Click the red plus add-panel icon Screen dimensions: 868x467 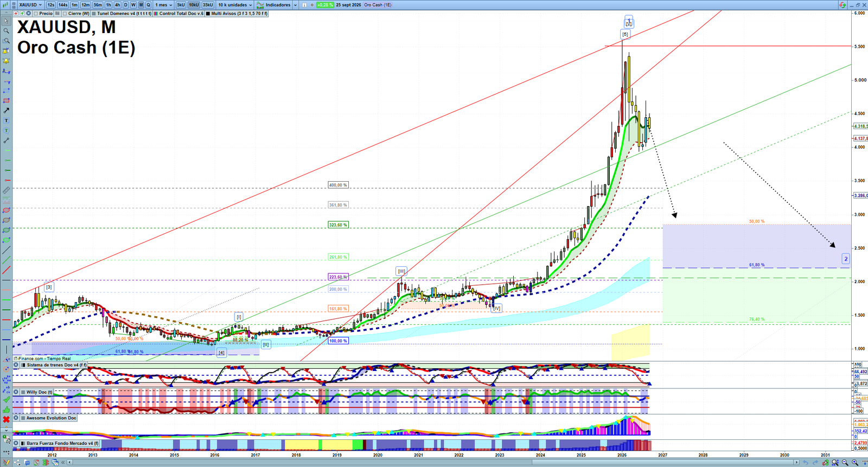(16, 14)
